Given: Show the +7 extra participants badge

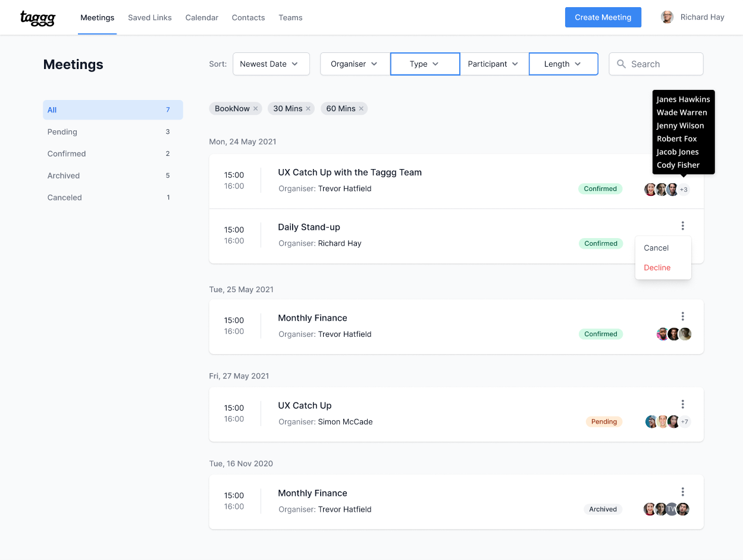Looking at the screenshot, I should tap(685, 422).
